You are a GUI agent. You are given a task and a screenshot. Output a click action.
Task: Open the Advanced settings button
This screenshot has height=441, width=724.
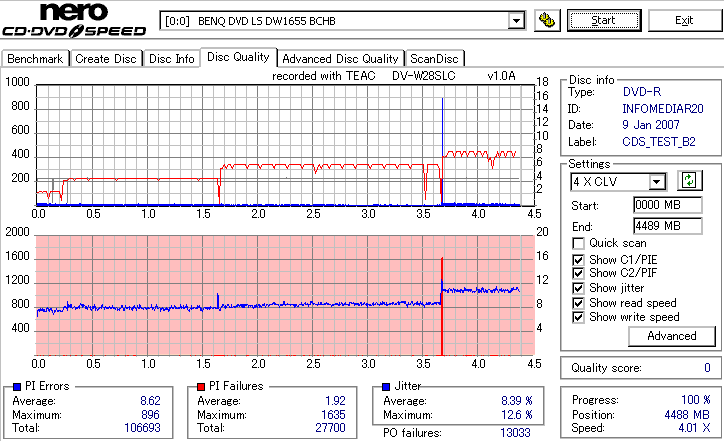click(x=672, y=336)
